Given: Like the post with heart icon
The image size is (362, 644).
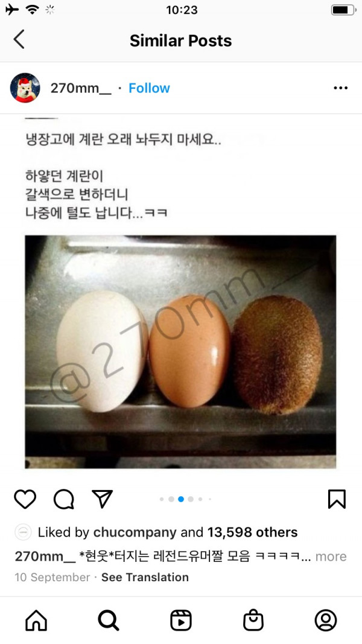Looking at the screenshot, I should 25,499.
